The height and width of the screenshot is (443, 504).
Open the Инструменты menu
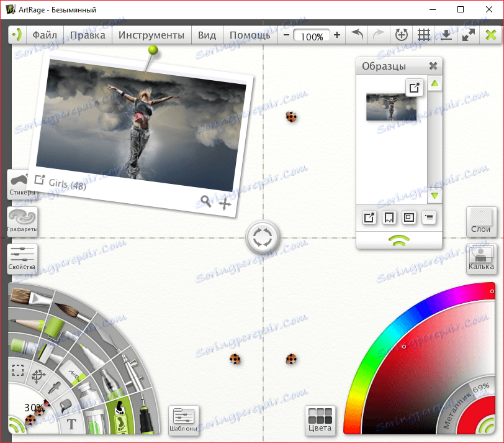tap(151, 35)
